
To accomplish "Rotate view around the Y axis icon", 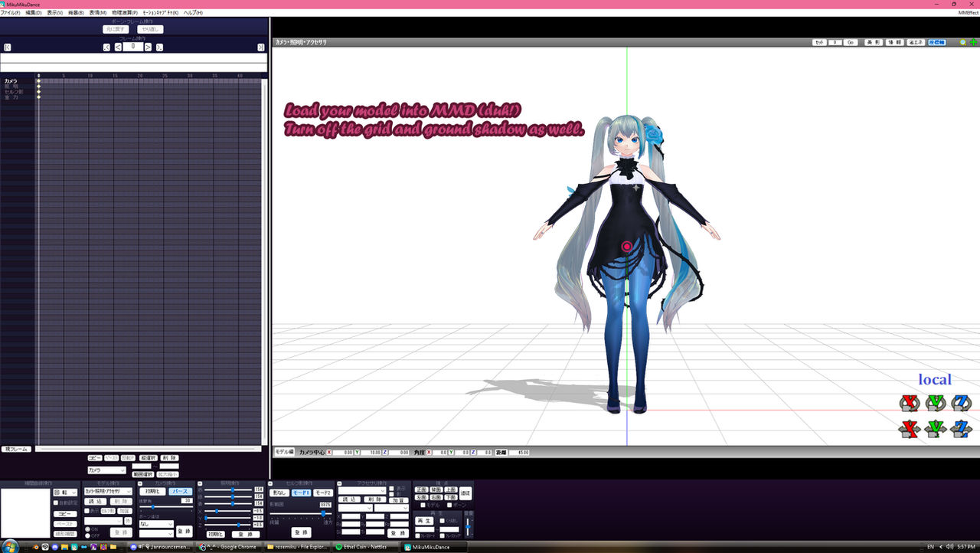I will pos(935,403).
